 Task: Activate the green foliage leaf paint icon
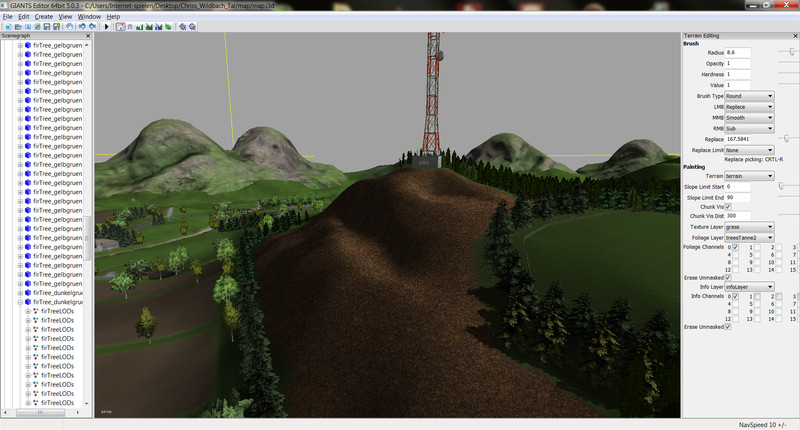point(168,27)
